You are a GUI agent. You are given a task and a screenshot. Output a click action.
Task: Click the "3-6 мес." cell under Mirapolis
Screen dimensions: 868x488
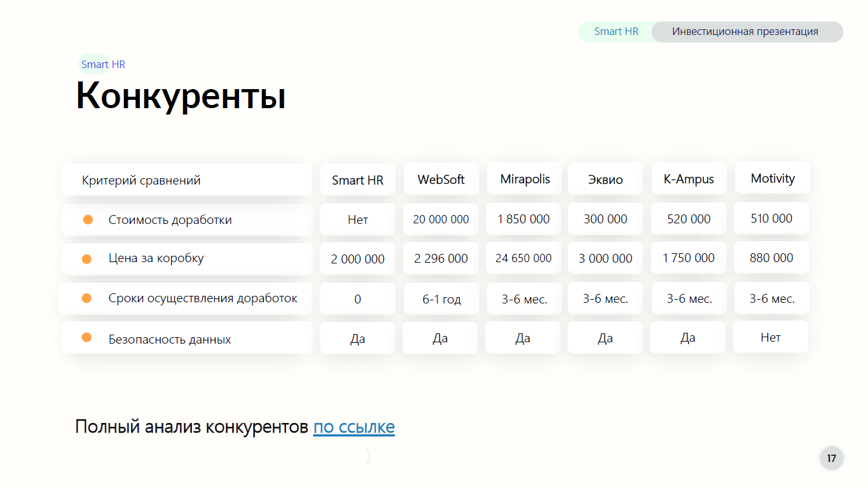[x=524, y=298]
